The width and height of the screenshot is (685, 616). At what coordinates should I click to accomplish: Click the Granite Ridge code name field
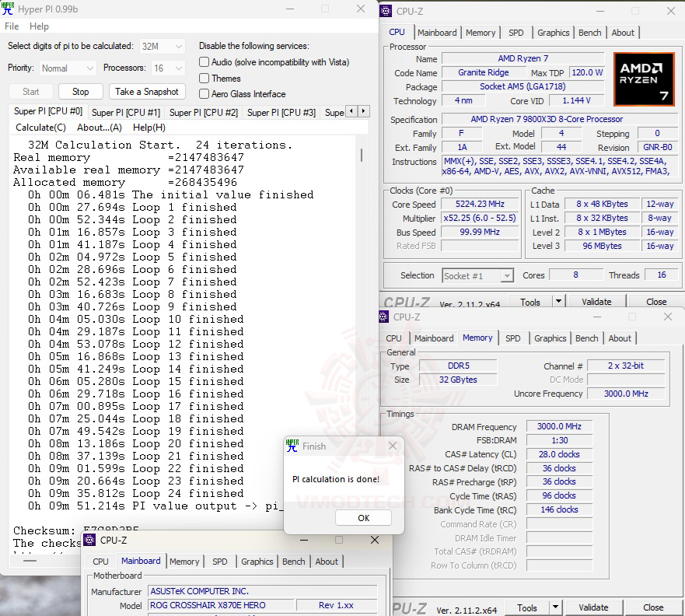483,72
